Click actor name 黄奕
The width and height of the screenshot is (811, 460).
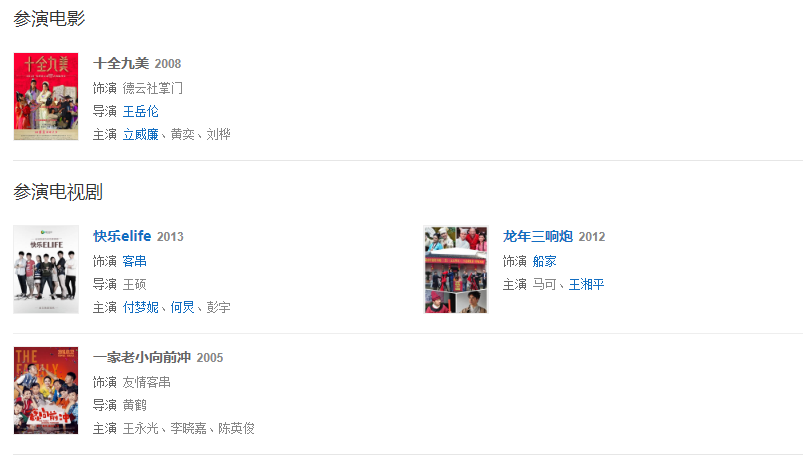[x=183, y=135]
